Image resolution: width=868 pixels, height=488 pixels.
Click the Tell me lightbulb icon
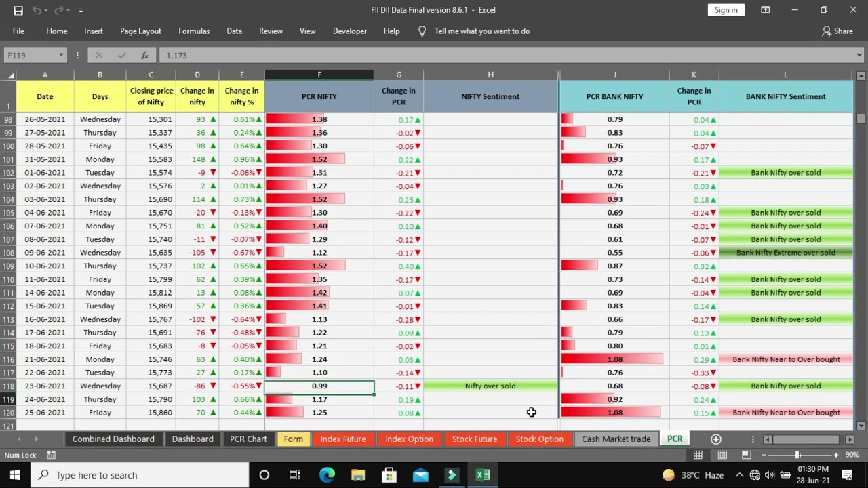click(422, 31)
